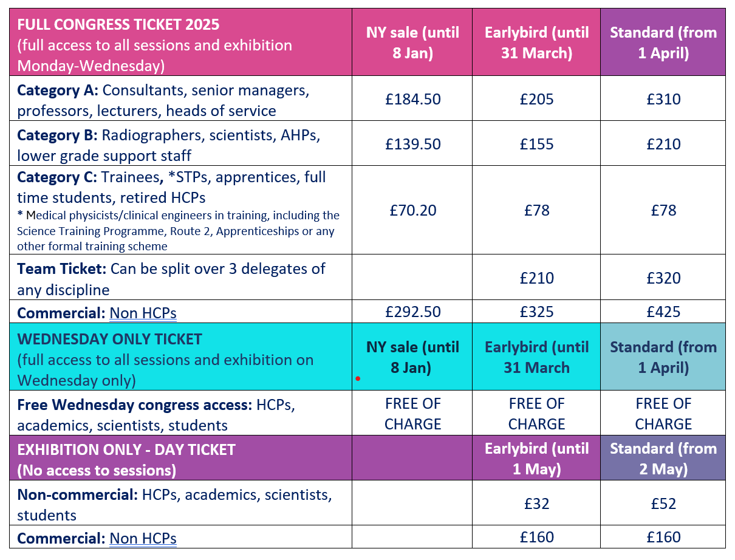Click the Non HCPs link in Exhibition Only section
Viewport: 735px width, 560px height.
[x=143, y=538]
